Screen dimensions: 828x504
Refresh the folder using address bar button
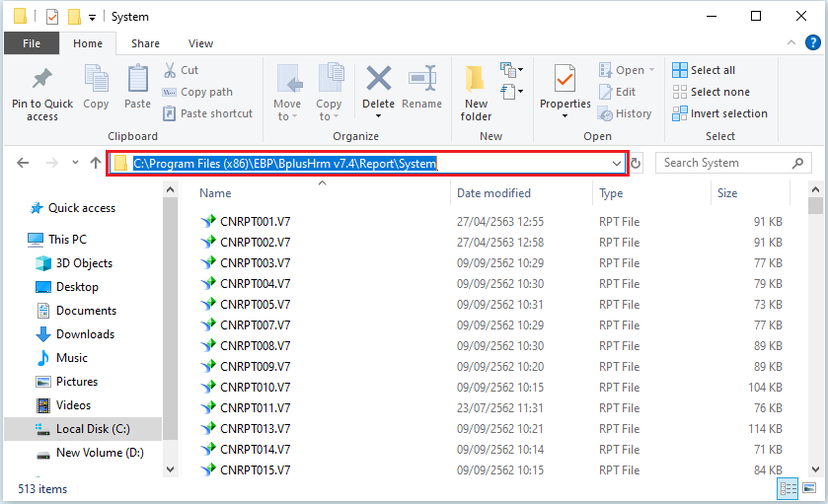pyautogui.click(x=637, y=164)
